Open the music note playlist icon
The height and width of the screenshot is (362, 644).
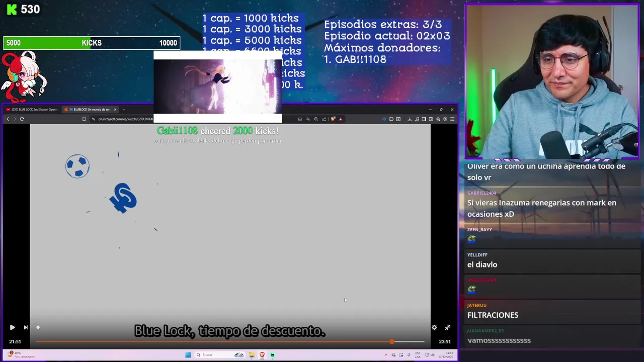coord(417,119)
